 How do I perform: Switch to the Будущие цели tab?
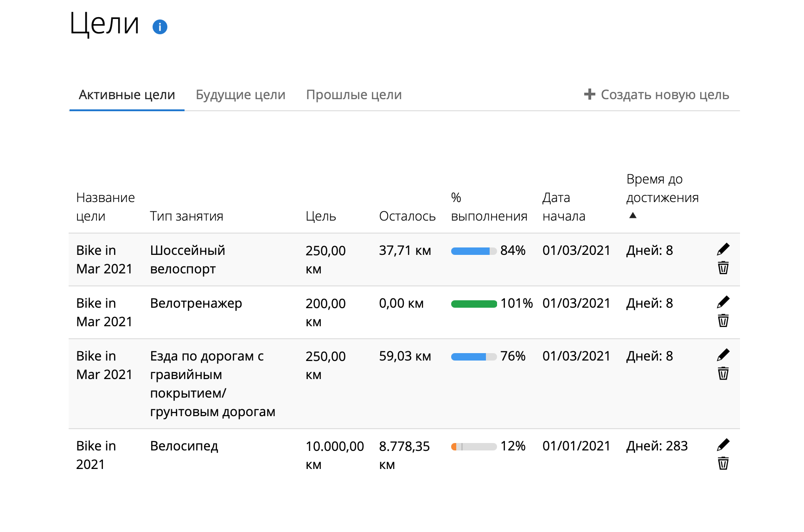(240, 95)
